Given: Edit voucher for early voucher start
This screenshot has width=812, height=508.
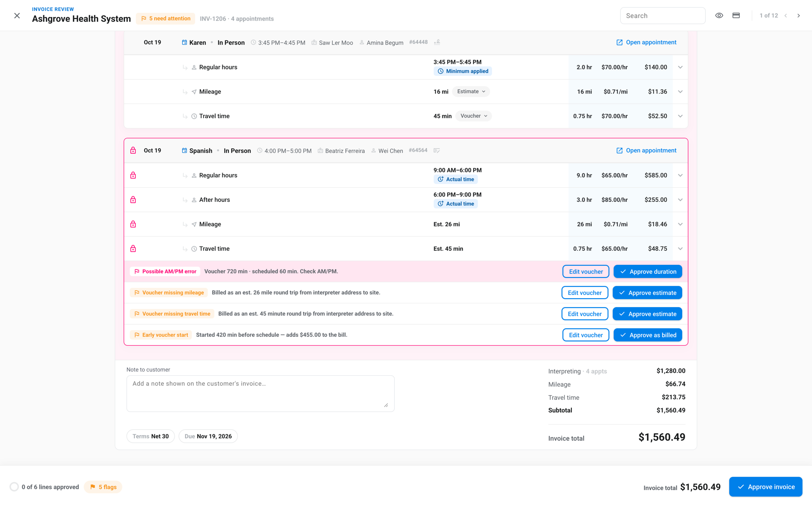Looking at the screenshot, I should pos(586,335).
